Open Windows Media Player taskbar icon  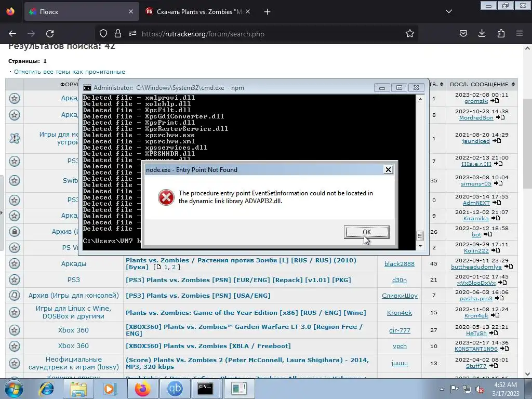pos(110,389)
